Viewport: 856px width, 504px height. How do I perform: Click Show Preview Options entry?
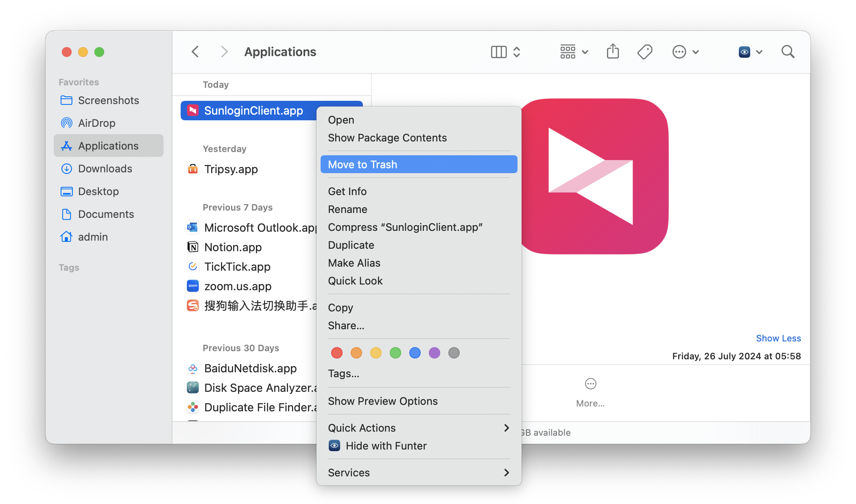pyautogui.click(x=382, y=401)
